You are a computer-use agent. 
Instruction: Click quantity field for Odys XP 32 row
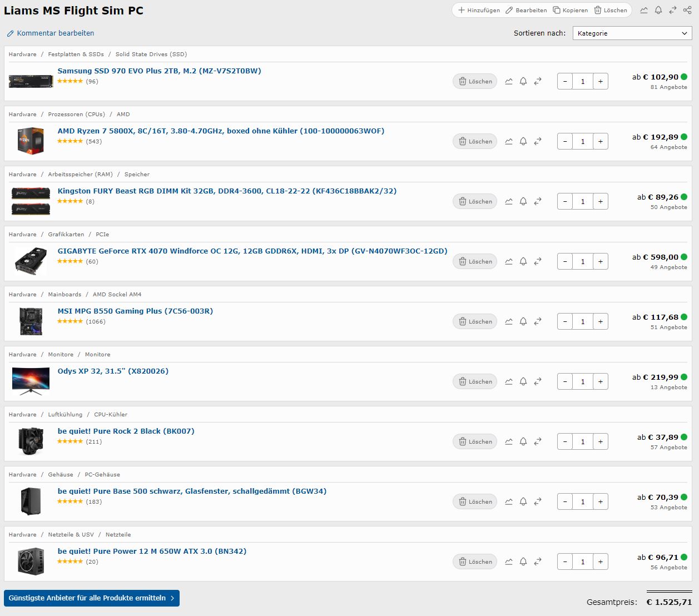[x=583, y=381]
